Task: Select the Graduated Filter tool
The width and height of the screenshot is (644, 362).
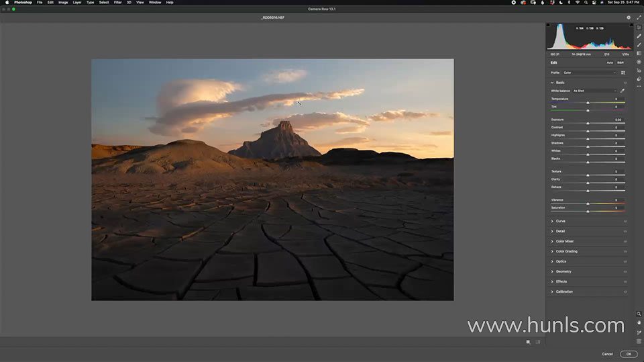Action: pos(639,54)
